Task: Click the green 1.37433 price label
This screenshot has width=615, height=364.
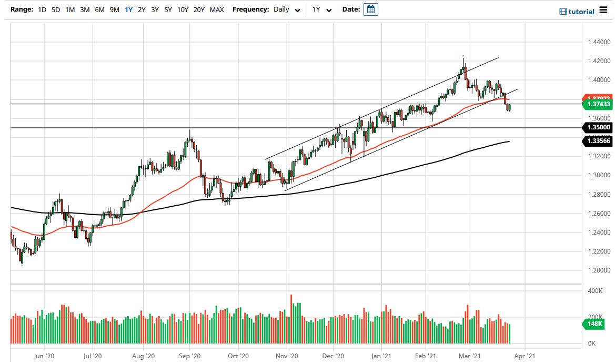Action: [x=598, y=105]
